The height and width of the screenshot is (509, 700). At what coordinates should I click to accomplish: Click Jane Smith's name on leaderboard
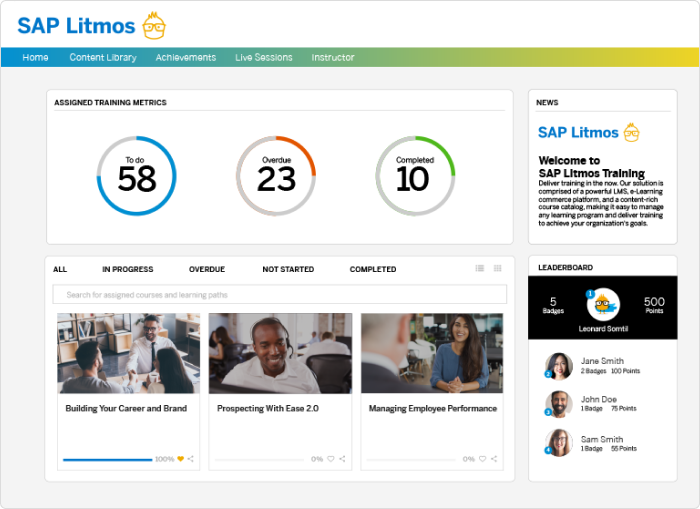(602, 361)
